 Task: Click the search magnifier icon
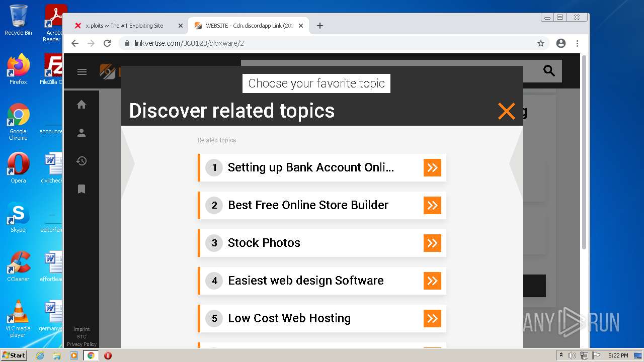point(549,71)
